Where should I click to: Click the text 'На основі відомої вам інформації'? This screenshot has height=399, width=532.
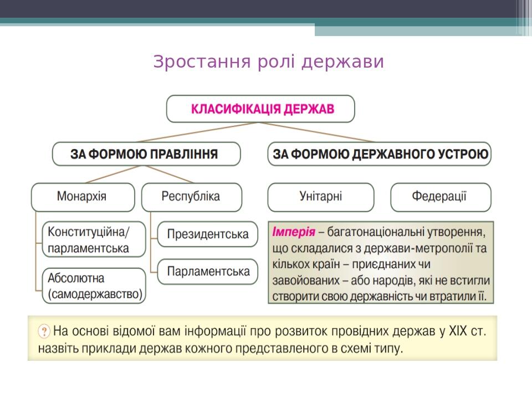click(150, 331)
